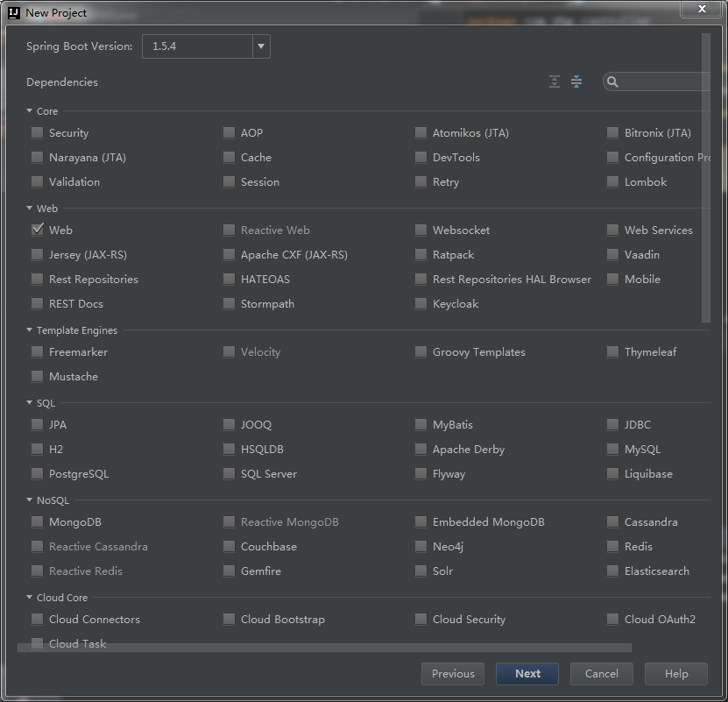The width and height of the screenshot is (728, 702).
Task: Check the H2 database checkbox
Action: pos(37,450)
